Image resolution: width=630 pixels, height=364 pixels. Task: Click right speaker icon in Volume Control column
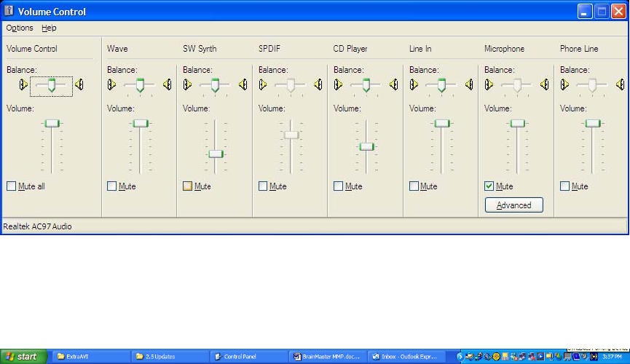point(79,85)
